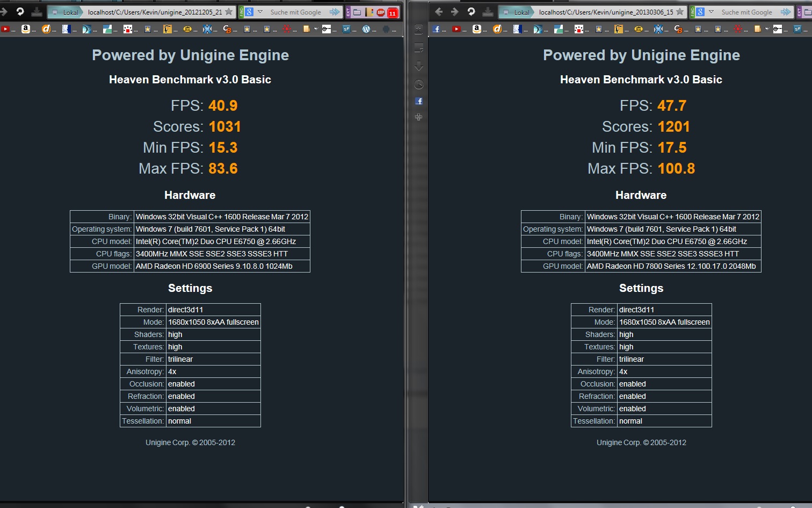Click the direct3d11 Render cell in left window
The width and height of the screenshot is (812, 508).
[x=213, y=310]
